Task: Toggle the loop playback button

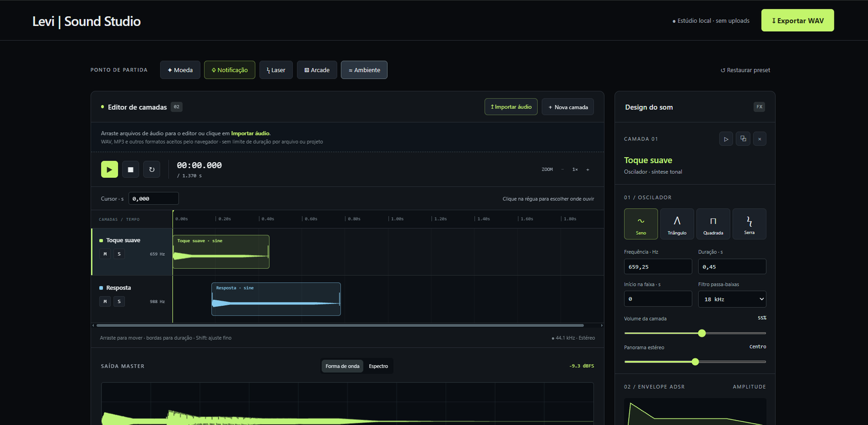Action: click(151, 169)
